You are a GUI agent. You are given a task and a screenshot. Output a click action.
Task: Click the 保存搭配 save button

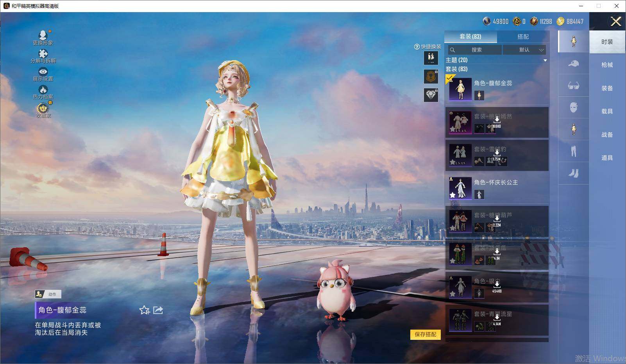tap(426, 334)
